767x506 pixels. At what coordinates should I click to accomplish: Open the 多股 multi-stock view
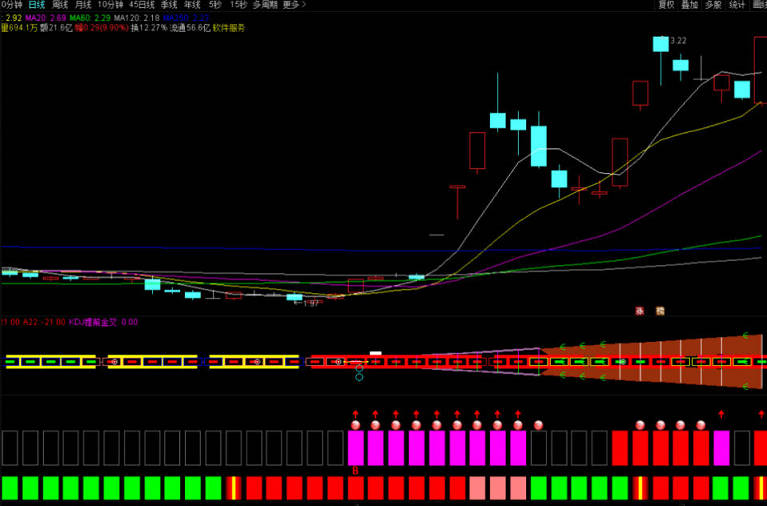pyautogui.click(x=713, y=5)
